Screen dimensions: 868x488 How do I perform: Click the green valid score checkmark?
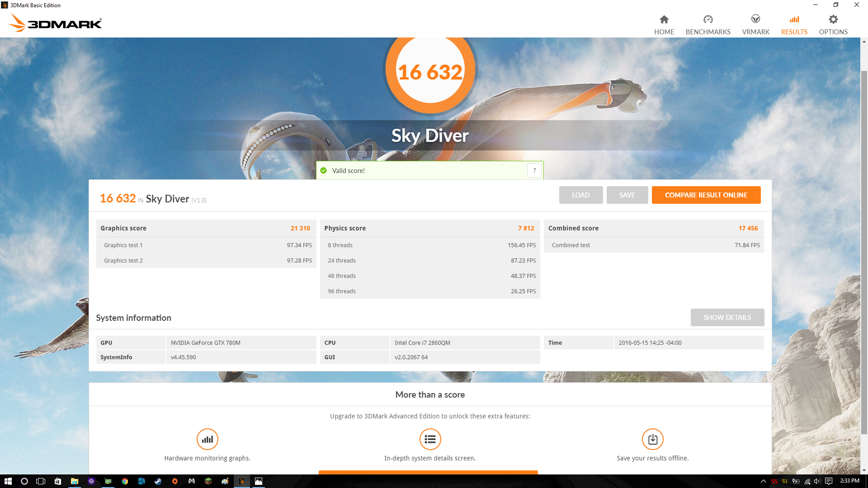pyautogui.click(x=323, y=170)
